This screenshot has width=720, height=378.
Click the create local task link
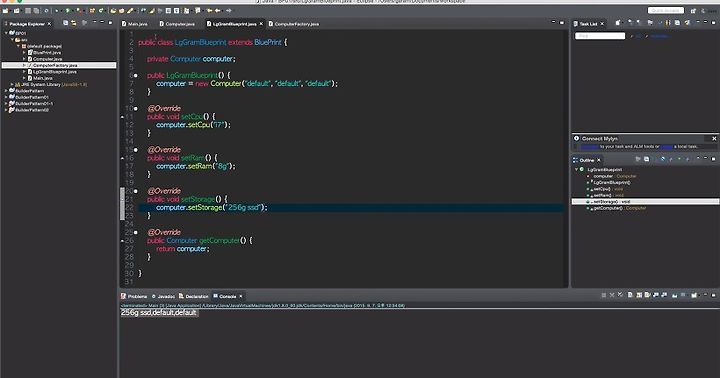667,147
